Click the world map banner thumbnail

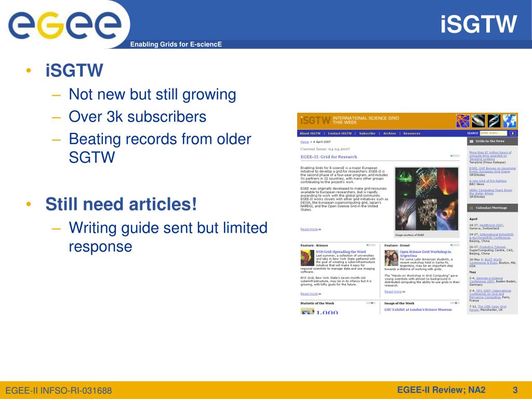tap(509, 121)
